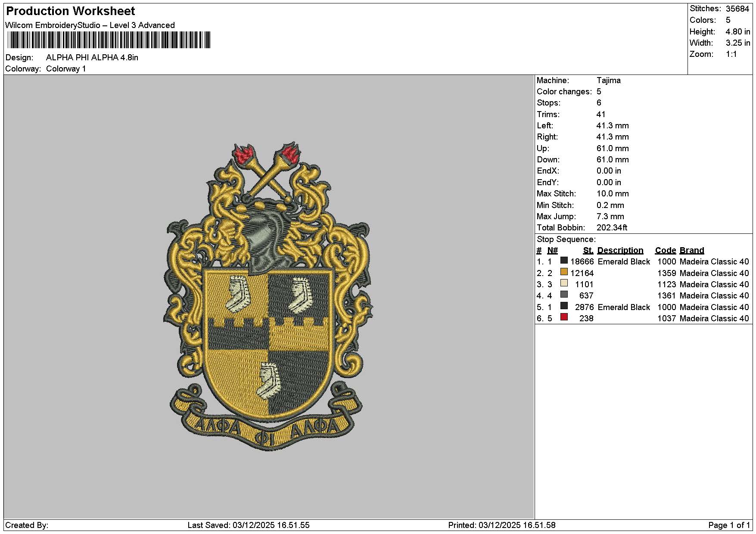Click the 'Printed: 03/12/2025 16.51.58' footer text
Viewport: 756px width, 534px height.
[x=502, y=525]
